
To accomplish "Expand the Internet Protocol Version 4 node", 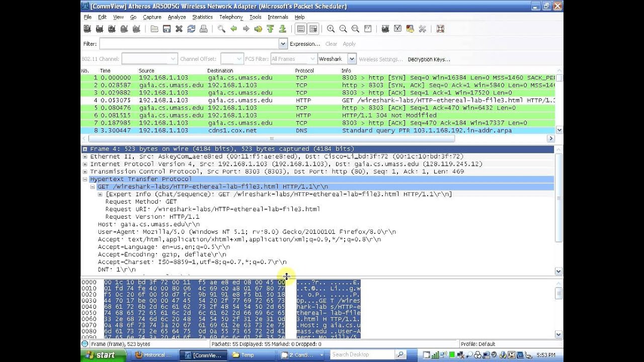I will pos(85,164).
